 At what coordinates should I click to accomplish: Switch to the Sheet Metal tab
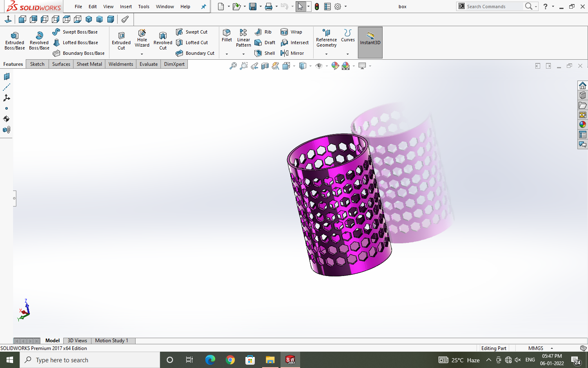point(89,64)
